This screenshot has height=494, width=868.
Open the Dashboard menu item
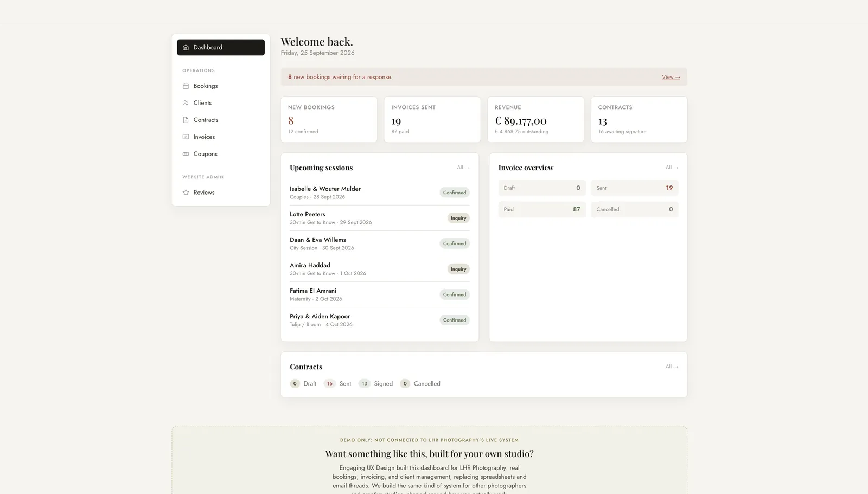[221, 47]
